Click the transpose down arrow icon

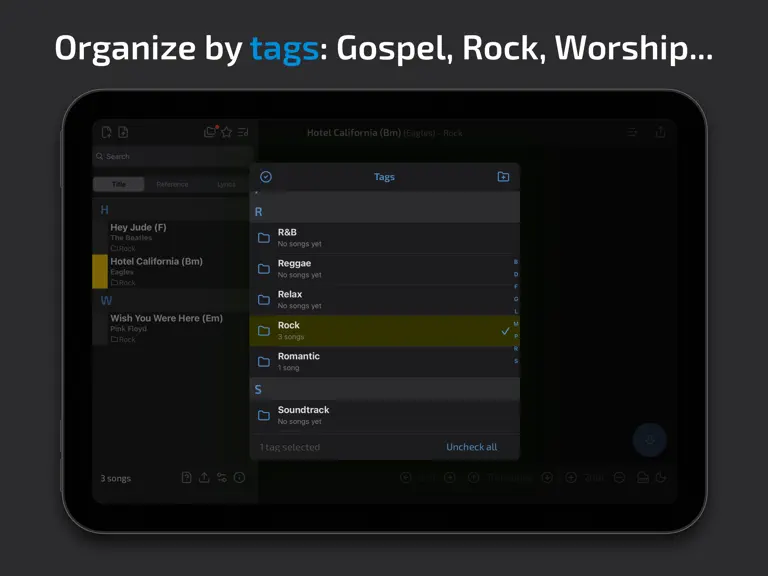[x=547, y=478]
